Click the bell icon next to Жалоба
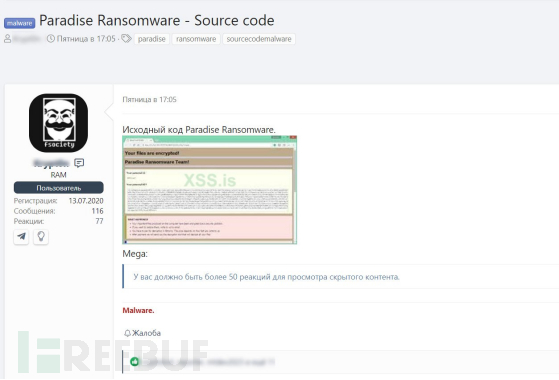The width and height of the screenshot is (559, 380). point(127,333)
